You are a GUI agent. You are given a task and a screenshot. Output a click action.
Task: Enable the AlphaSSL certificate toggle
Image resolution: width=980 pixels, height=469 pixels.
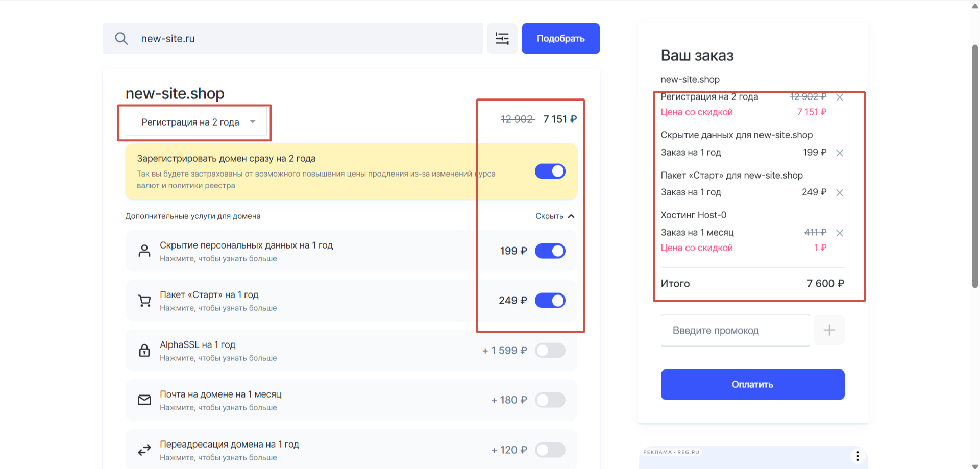pos(550,351)
